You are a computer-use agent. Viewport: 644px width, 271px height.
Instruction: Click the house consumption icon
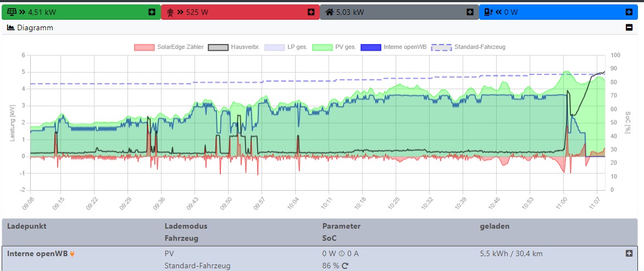click(x=329, y=12)
